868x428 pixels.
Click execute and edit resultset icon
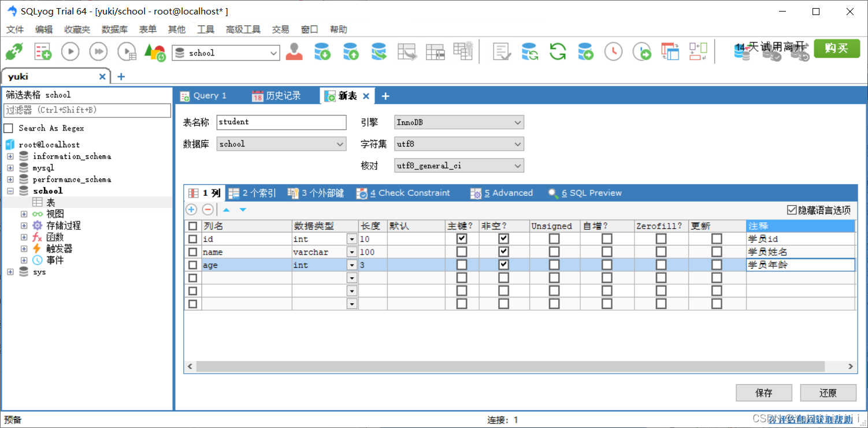[x=127, y=52]
